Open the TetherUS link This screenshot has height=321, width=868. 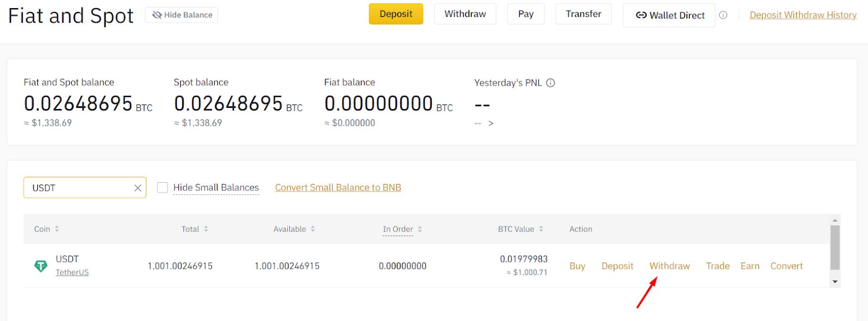[72, 272]
